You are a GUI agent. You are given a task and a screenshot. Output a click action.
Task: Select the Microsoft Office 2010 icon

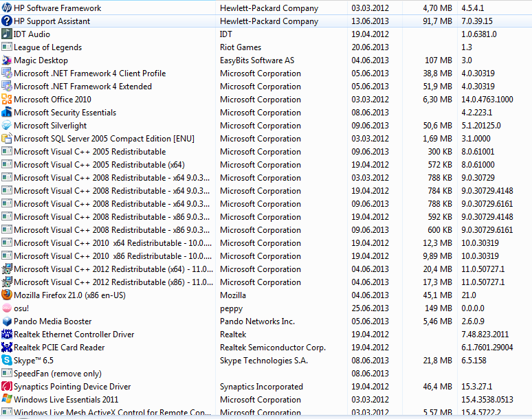point(7,100)
